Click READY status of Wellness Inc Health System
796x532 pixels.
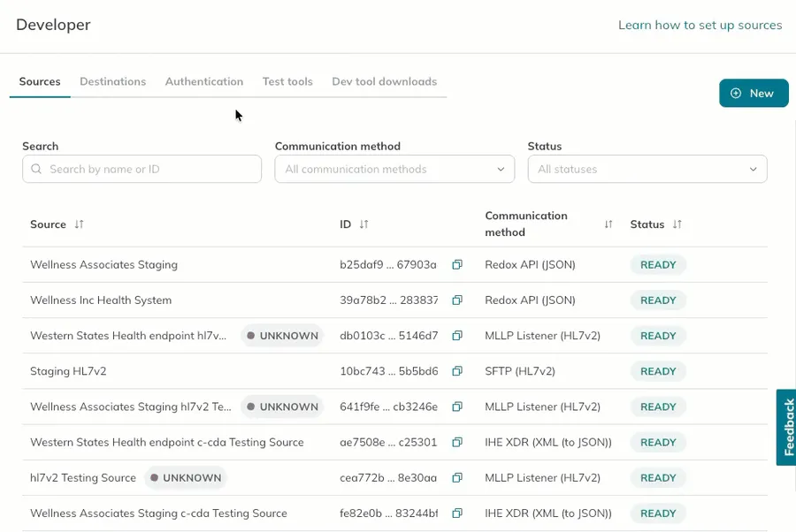coord(658,300)
